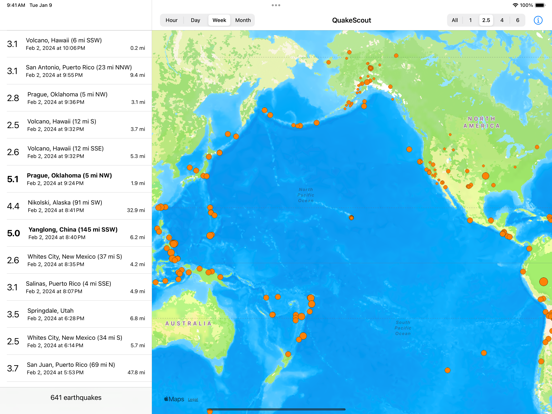The width and height of the screenshot is (552, 414).
Task: Tap the Australia map label
Action: tap(188, 323)
